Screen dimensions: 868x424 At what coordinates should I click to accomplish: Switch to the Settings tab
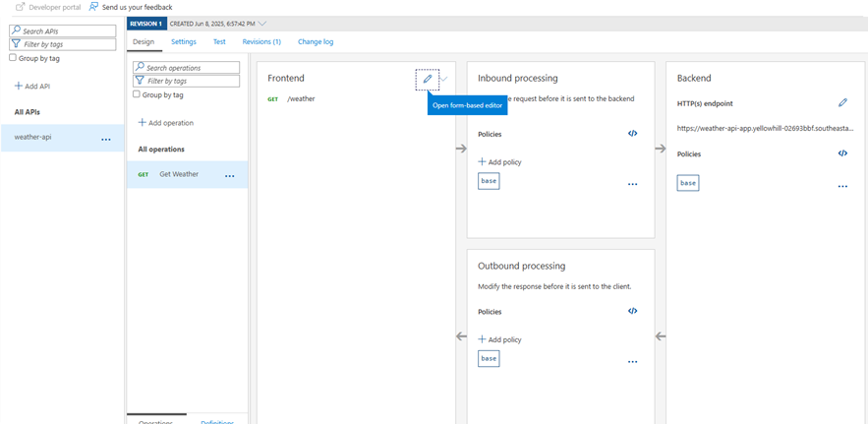click(184, 41)
